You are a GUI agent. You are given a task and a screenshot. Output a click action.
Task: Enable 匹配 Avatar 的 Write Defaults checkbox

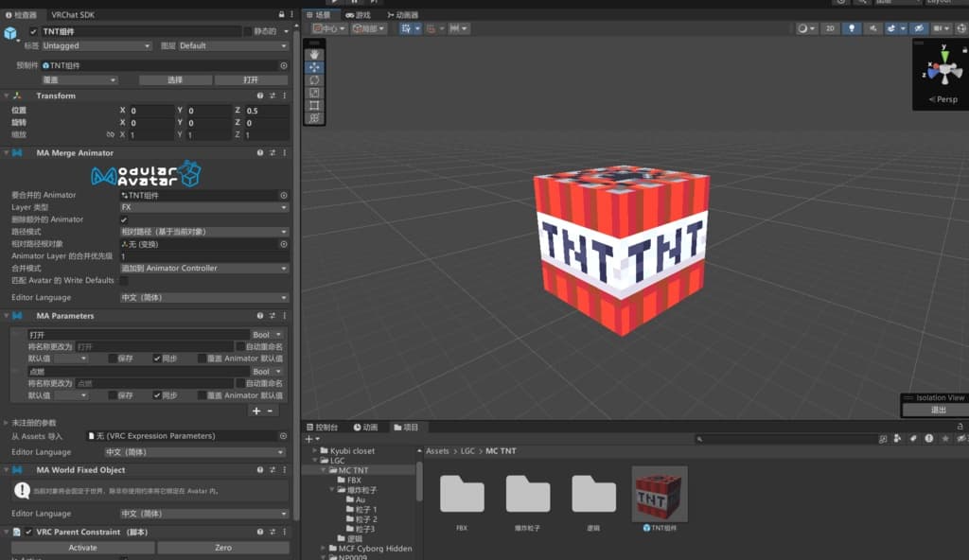(124, 280)
